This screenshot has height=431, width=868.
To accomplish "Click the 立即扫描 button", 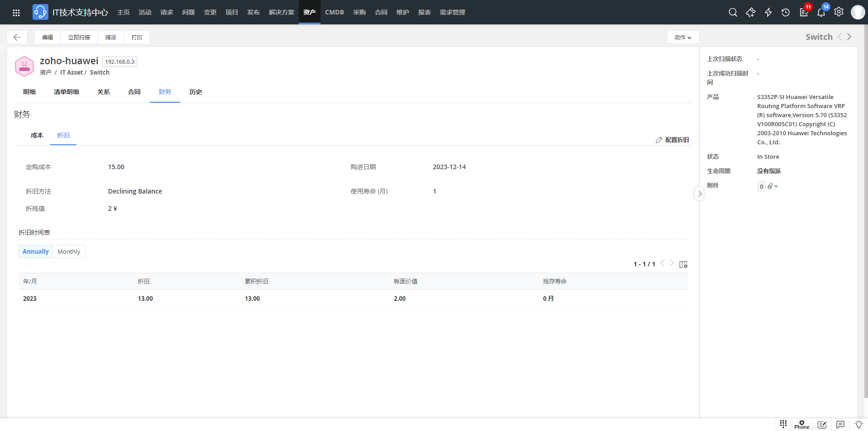I will click(79, 37).
